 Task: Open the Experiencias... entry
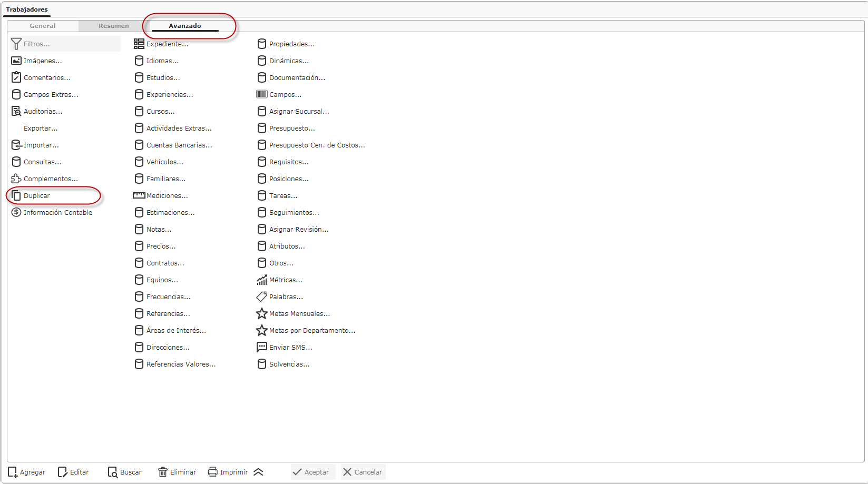click(170, 94)
